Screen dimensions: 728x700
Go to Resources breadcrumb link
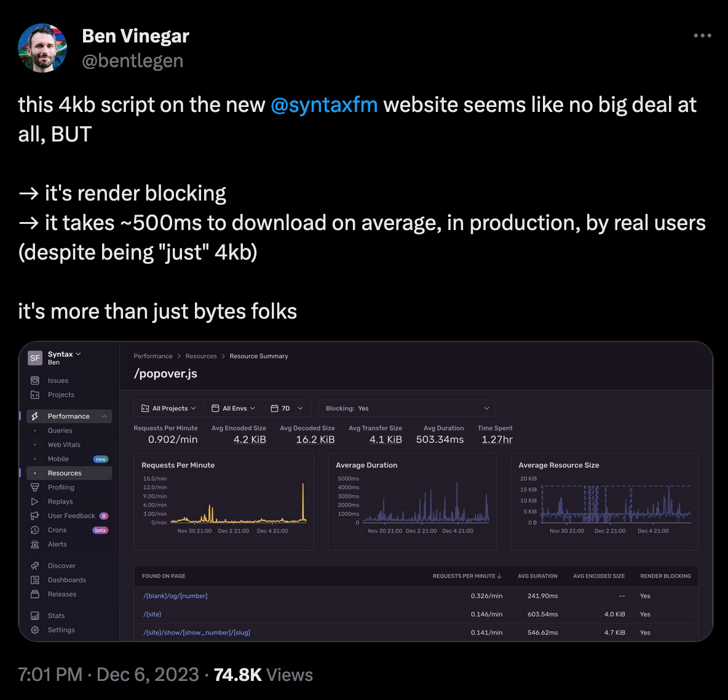[x=201, y=356]
